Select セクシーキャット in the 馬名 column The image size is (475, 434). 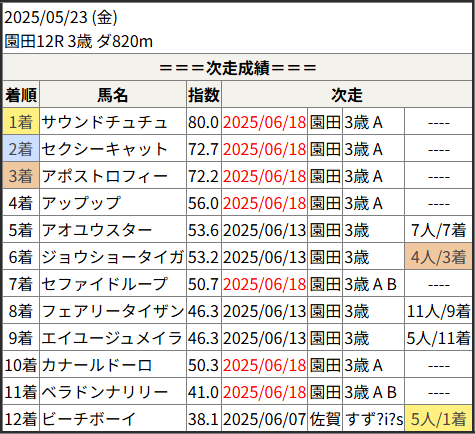coord(104,149)
